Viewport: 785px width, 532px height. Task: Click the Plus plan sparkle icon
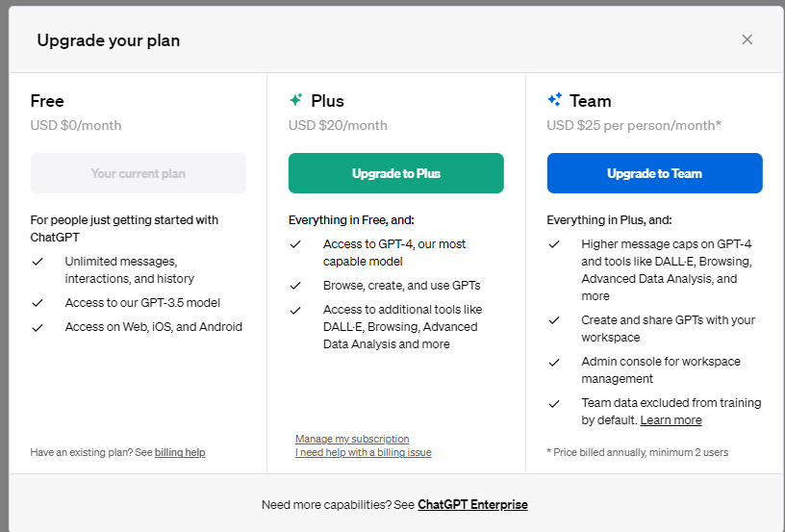pos(296,100)
